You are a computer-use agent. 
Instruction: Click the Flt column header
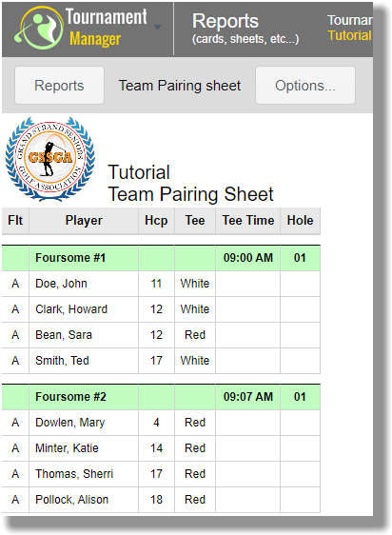point(15,221)
